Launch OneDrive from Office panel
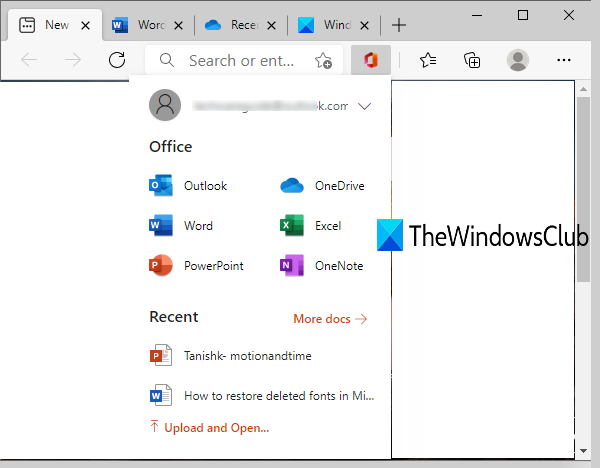600x468 pixels. [322, 186]
